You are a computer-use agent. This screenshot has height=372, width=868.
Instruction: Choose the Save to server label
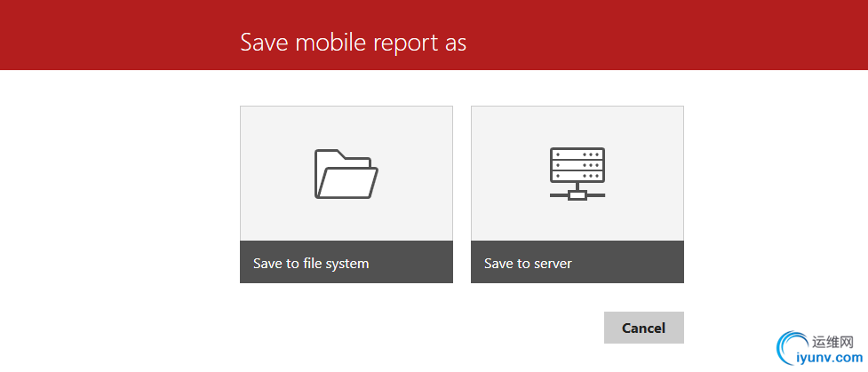pyautogui.click(x=528, y=263)
